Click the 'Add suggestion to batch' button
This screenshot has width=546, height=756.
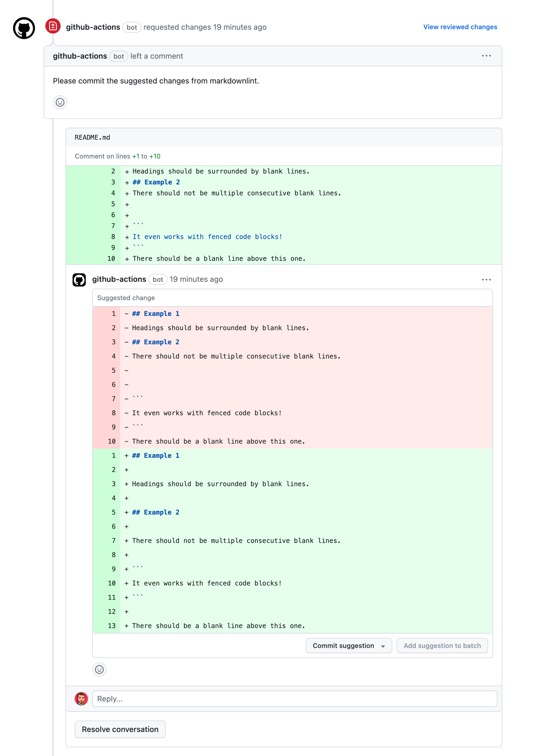click(x=442, y=645)
